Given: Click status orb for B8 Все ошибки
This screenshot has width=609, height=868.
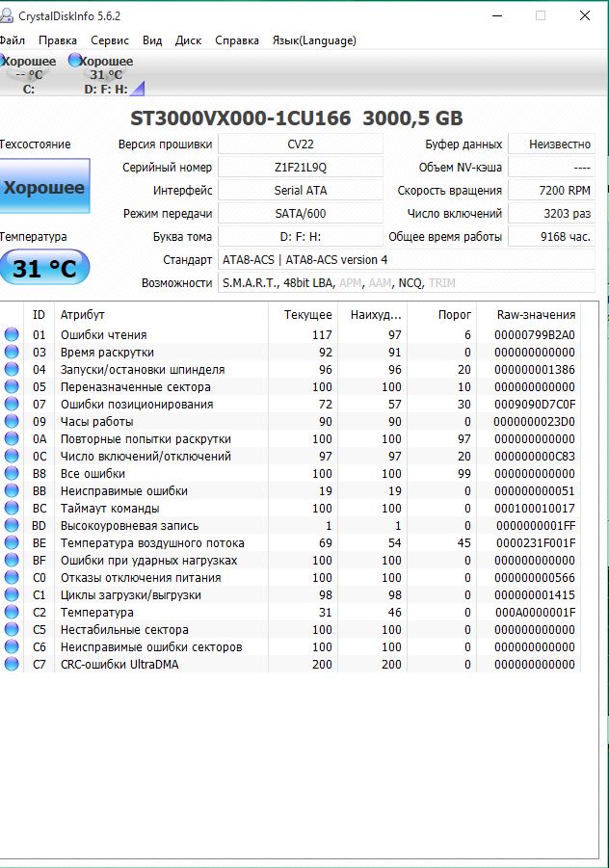Looking at the screenshot, I should pos(12,473).
